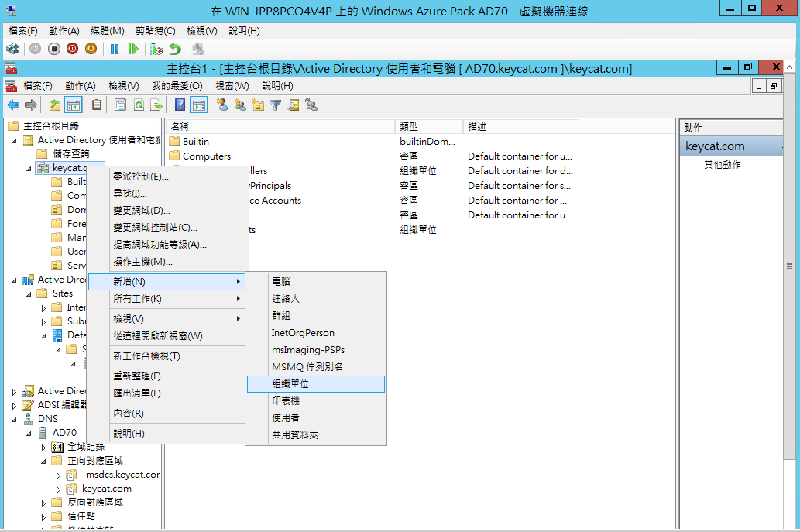800x532 pixels.
Task: Open 所有工作(K) submenu
Action: [168, 299]
